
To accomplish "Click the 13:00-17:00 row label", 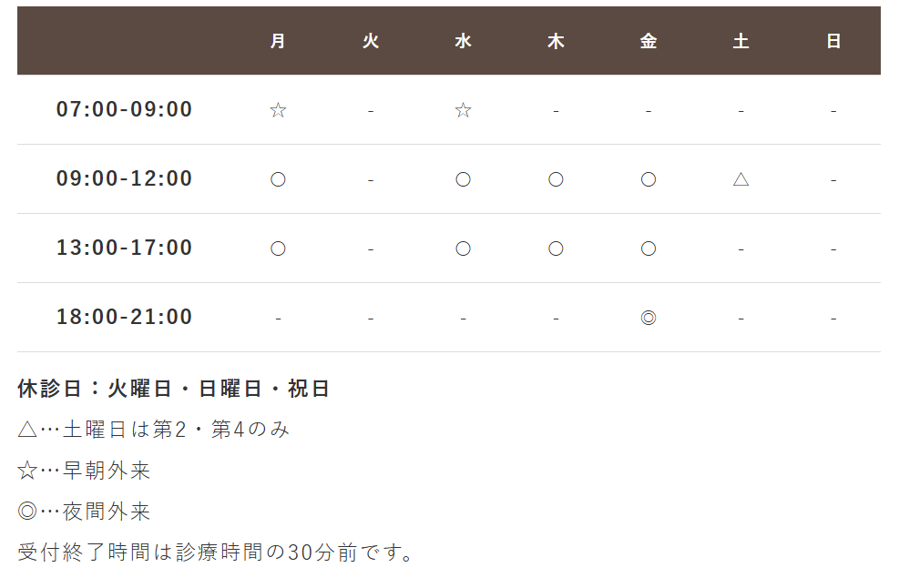I will pyautogui.click(x=125, y=248).
